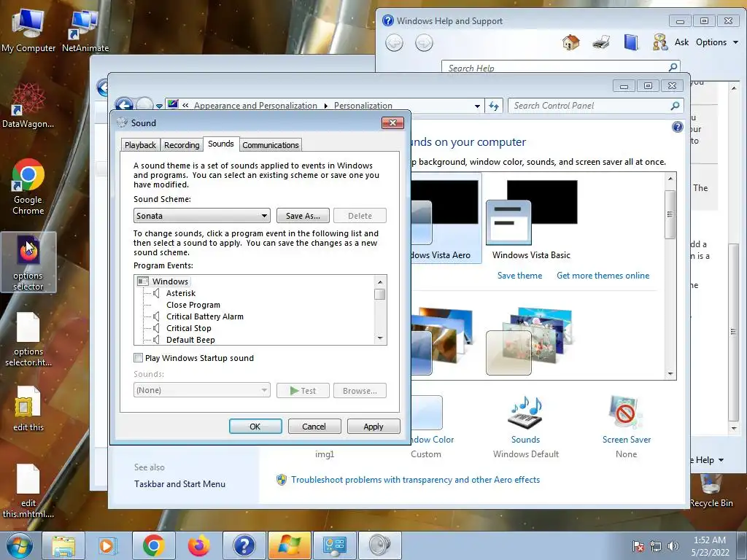Switch to Help and Support taskbar button
The height and width of the screenshot is (560, 747).
pos(244,545)
